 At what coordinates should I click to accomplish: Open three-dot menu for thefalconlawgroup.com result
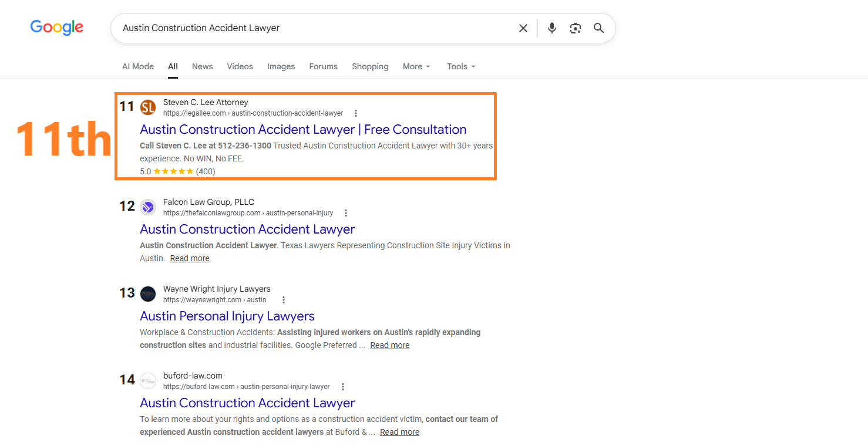pos(345,213)
